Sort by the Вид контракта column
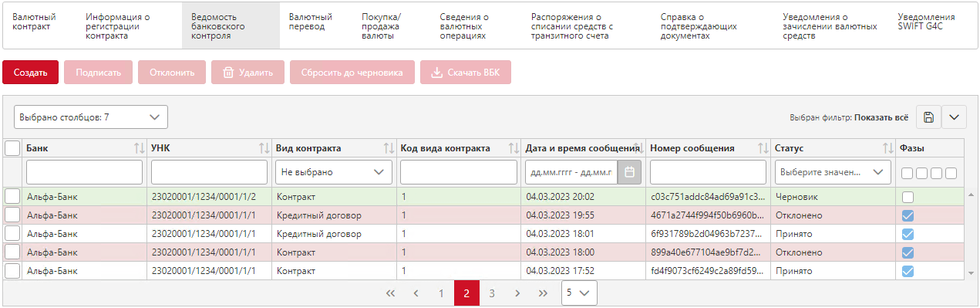Image resolution: width=980 pixels, height=308 pixels. pos(389,148)
